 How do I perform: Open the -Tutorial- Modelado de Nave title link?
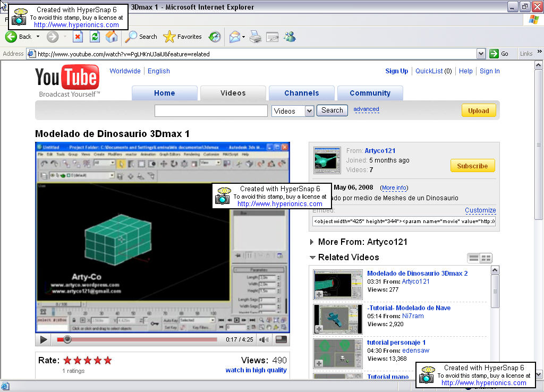coord(409,308)
